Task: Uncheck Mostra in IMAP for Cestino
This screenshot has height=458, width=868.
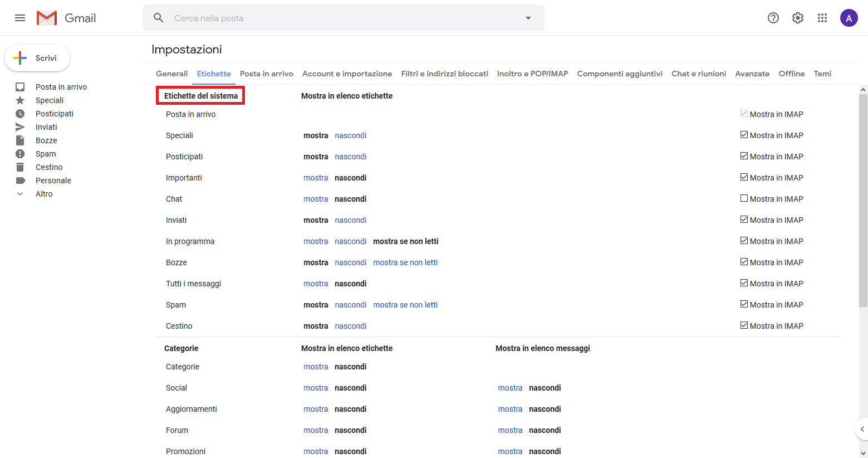Action: (744, 325)
